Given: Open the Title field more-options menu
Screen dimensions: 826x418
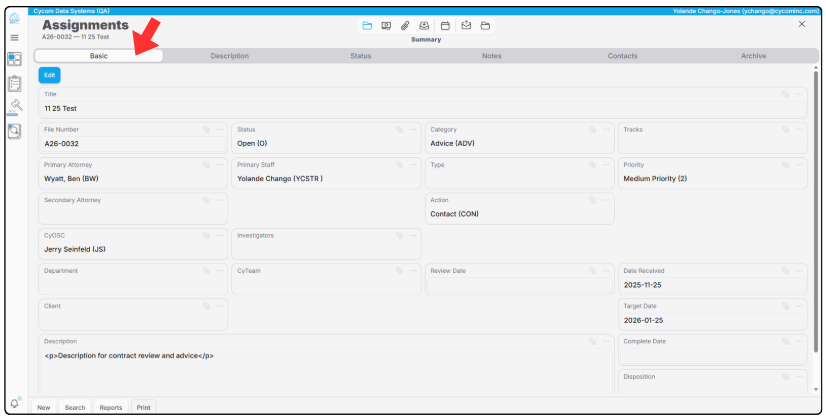Looking at the screenshot, I should click(799, 94).
